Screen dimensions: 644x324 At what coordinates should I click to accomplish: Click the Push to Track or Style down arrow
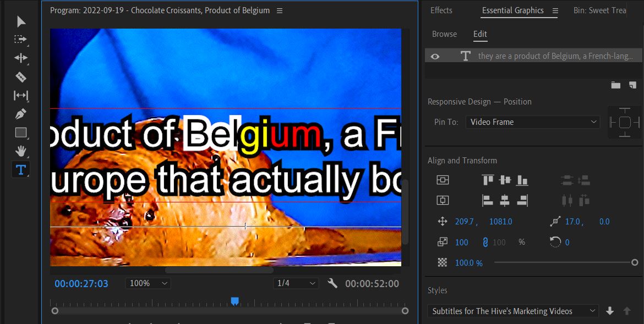pos(610,311)
